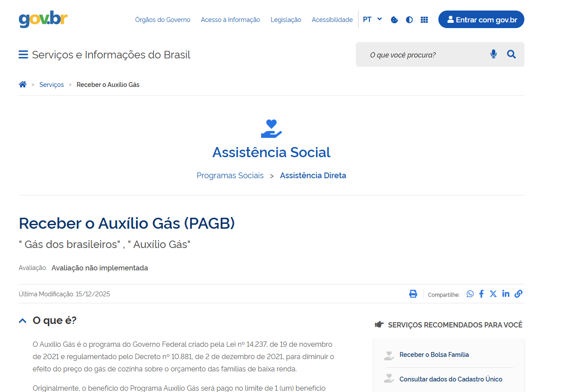The image size is (570, 392).
Task: Open the gov.br apps grid
Action: (424, 20)
